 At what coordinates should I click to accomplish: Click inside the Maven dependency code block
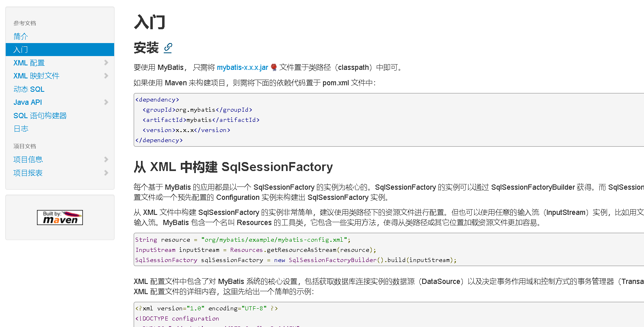[366, 120]
